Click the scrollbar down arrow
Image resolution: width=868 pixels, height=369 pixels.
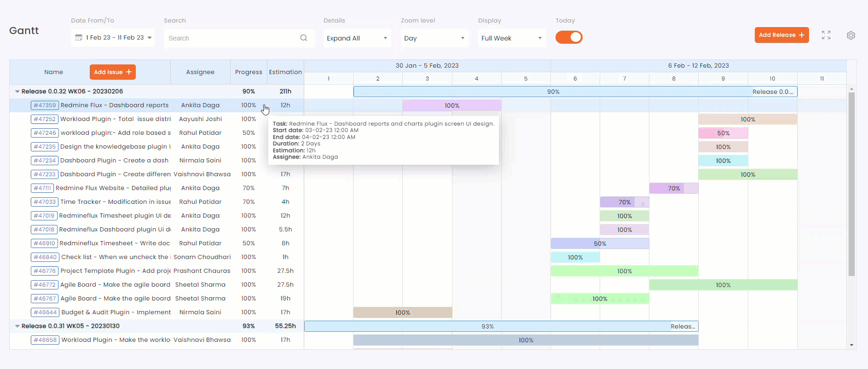[851, 345]
